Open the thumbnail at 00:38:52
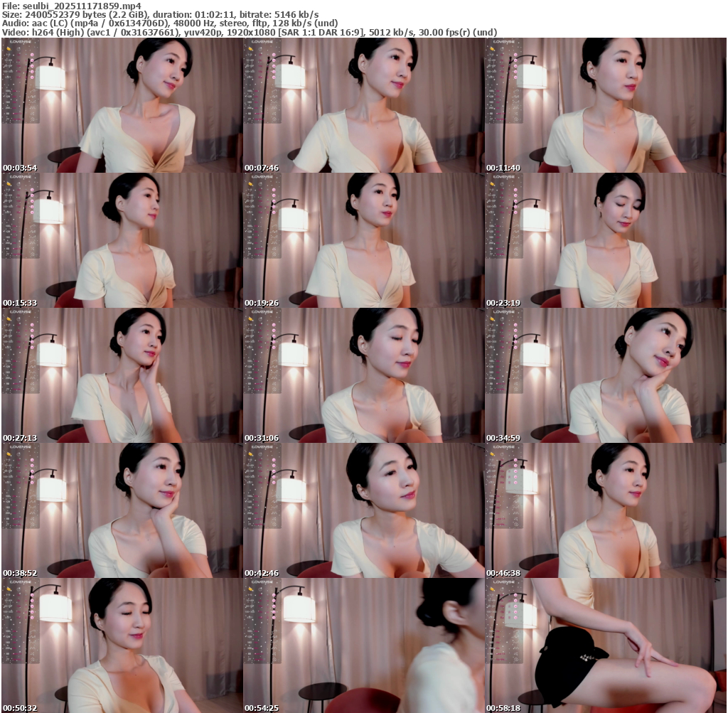 coord(122,510)
